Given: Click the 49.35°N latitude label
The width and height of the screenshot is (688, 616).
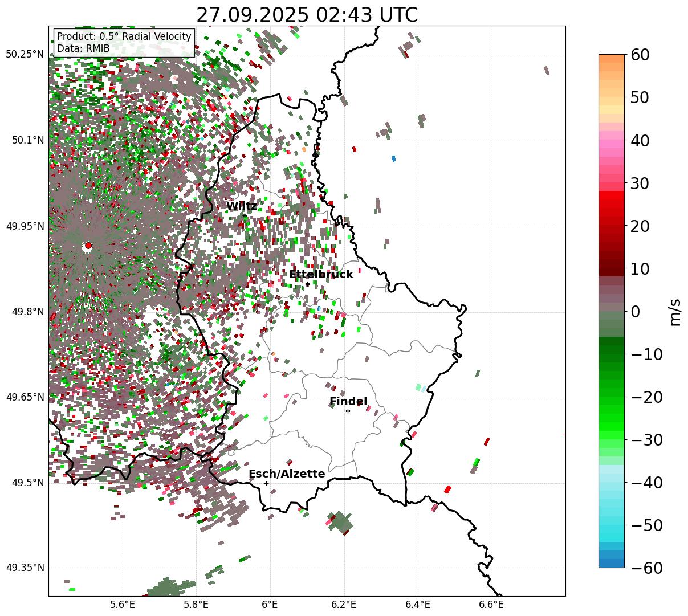Looking at the screenshot, I should [x=25, y=568].
